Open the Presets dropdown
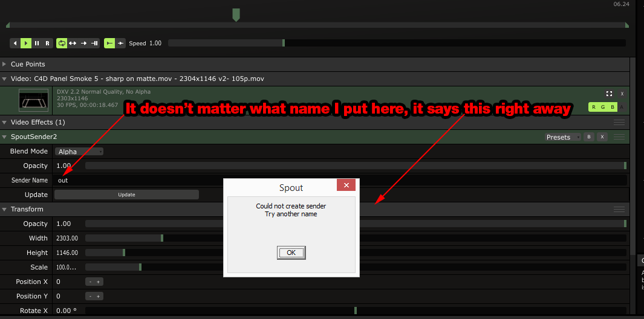 point(562,137)
